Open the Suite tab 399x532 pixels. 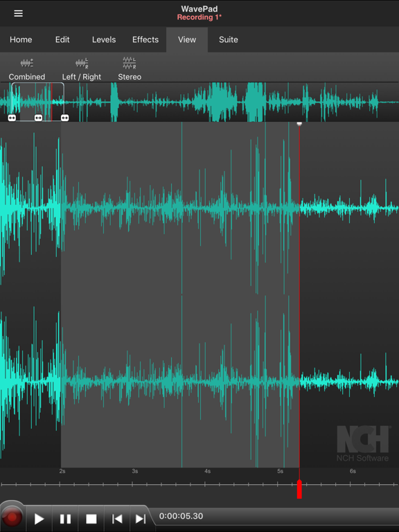229,39
